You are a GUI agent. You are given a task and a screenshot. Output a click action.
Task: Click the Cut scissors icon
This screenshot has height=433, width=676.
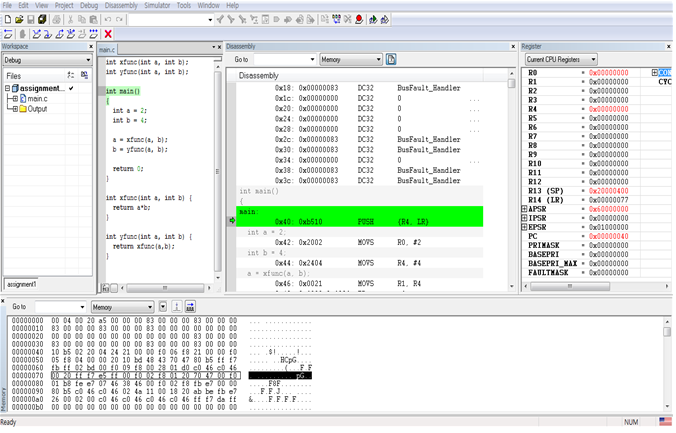point(70,20)
